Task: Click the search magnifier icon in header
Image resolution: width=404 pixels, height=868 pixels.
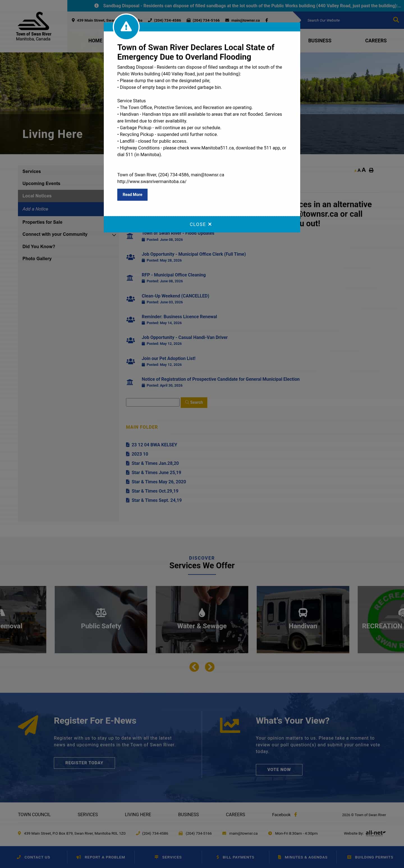Action: click(396, 20)
